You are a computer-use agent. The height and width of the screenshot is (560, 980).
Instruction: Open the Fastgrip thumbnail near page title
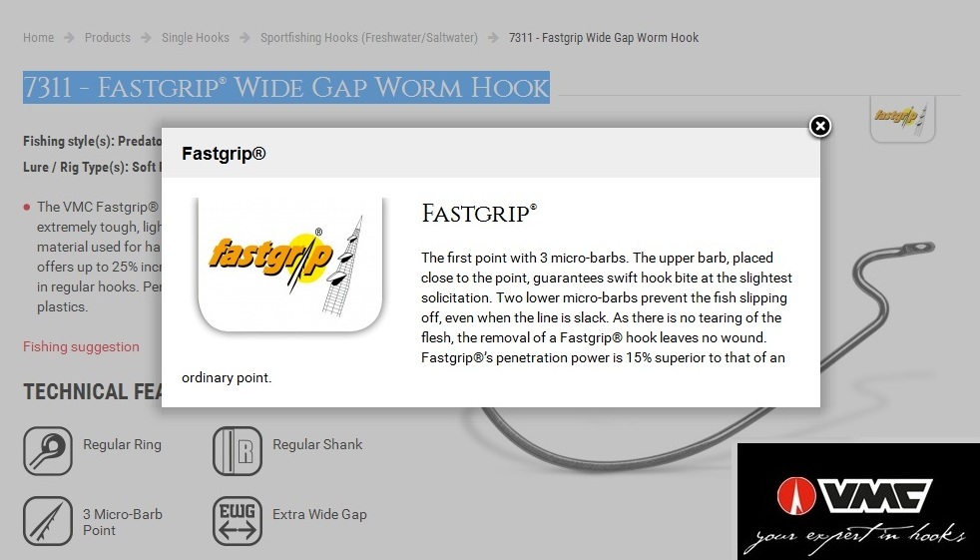902,119
